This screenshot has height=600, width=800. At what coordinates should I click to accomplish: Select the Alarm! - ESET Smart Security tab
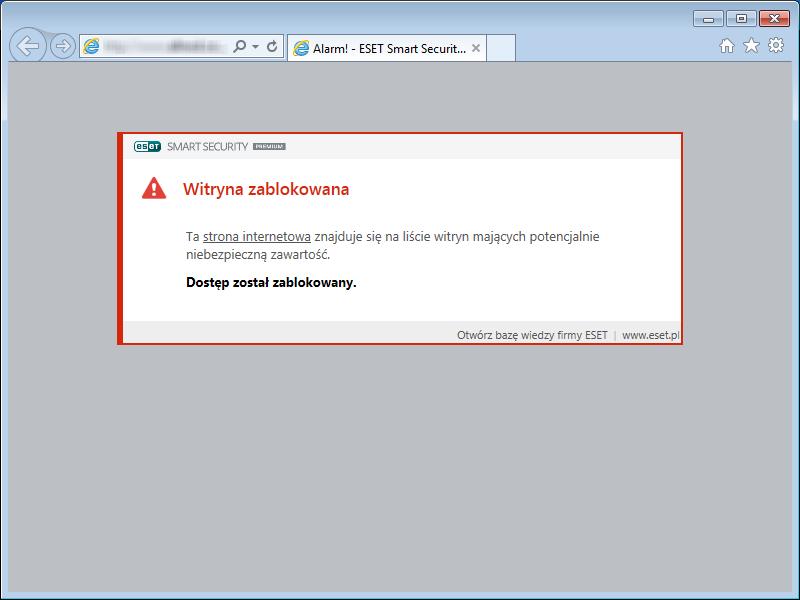pyautogui.click(x=387, y=48)
